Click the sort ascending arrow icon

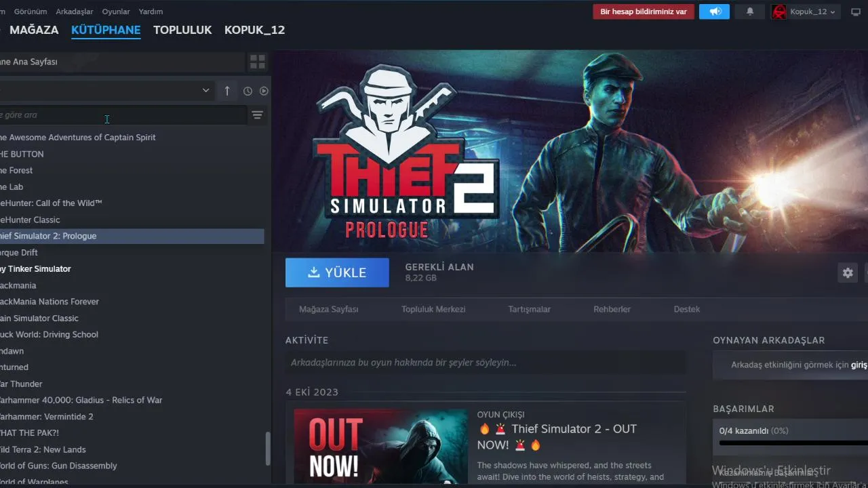(227, 91)
